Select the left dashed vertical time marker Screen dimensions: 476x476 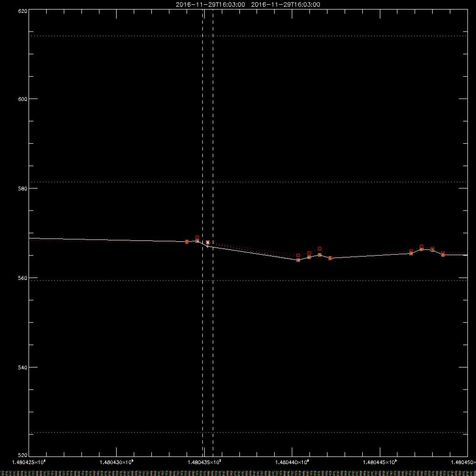pos(202,233)
